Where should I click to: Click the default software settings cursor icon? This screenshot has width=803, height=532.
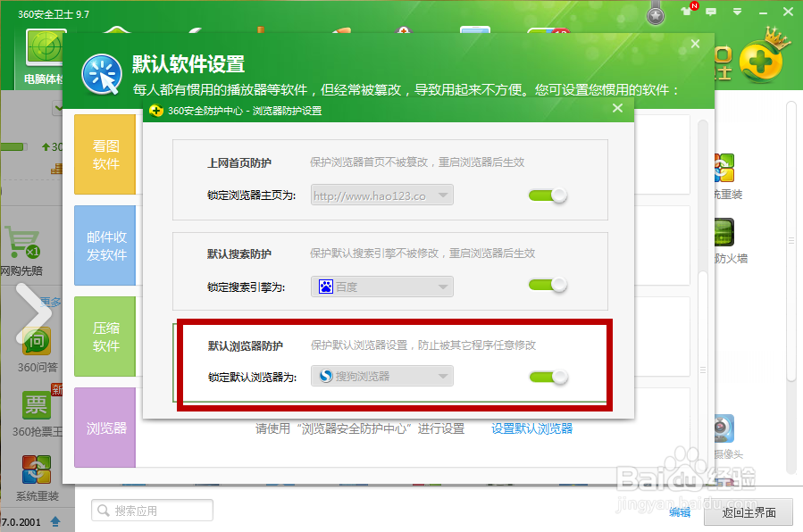102,75
